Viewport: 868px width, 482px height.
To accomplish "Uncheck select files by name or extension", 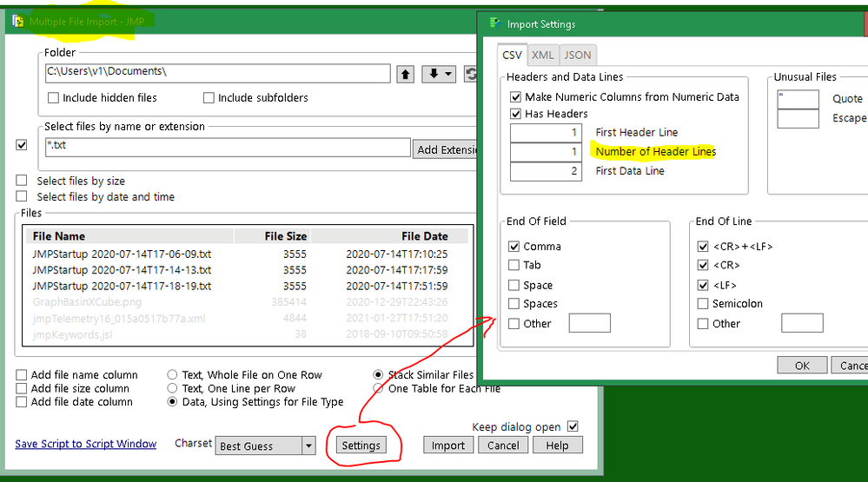I will pyautogui.click(x=22, y=145).
